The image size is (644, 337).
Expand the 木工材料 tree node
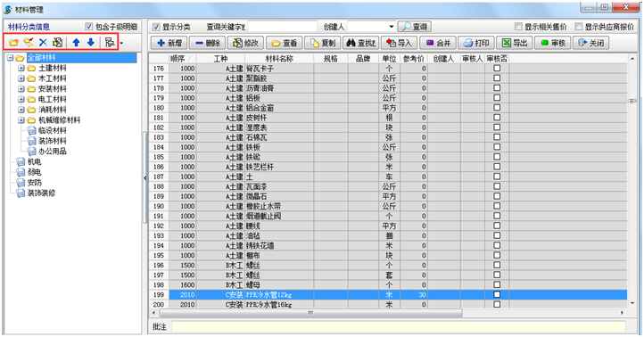21,78
